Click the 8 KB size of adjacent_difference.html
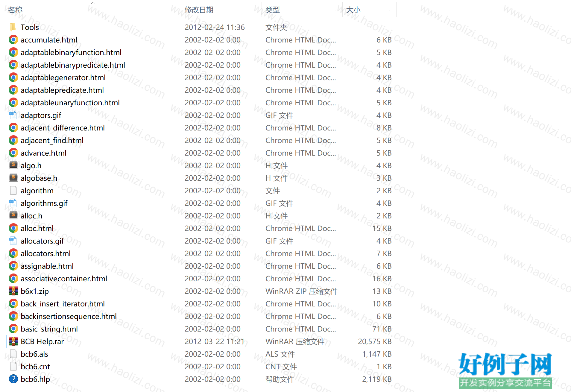571x392 pixels. pos(384,128)
